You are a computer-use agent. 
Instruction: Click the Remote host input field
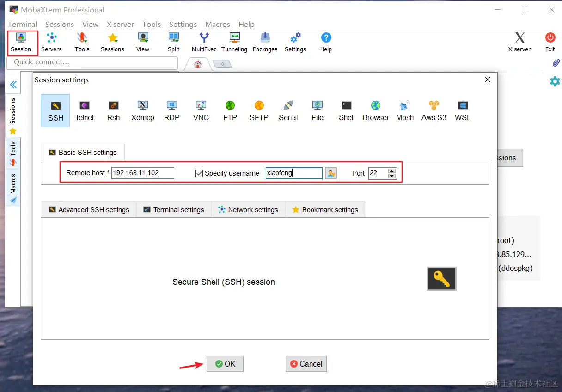143,173
